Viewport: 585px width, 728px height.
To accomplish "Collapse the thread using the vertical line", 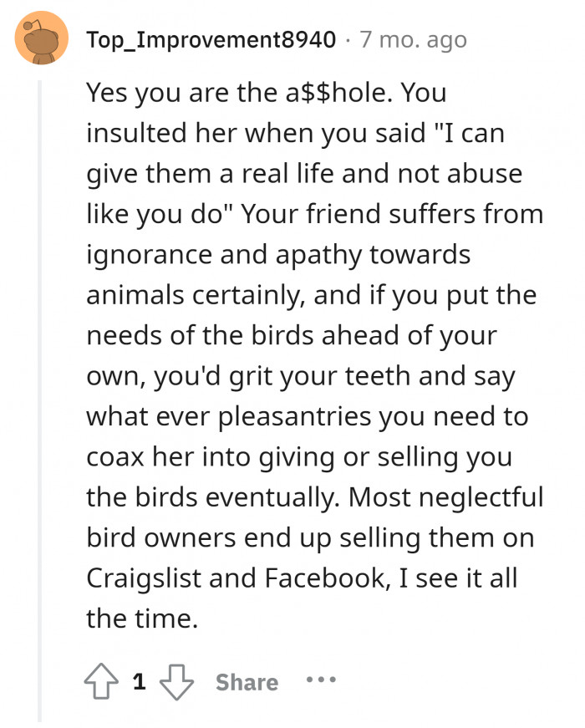I will pos(39,401).
